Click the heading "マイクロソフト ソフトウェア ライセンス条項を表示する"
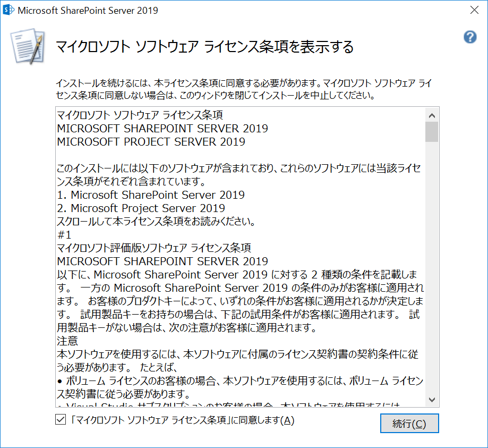 tap(205, 47)
